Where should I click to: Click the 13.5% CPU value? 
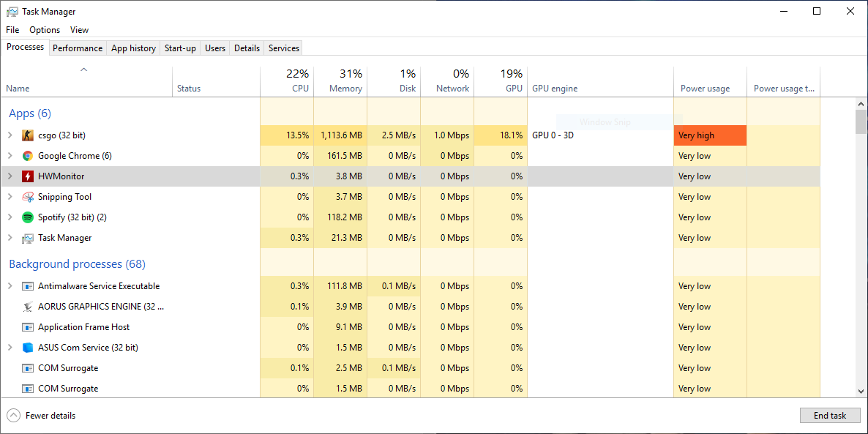coord(296,135)
